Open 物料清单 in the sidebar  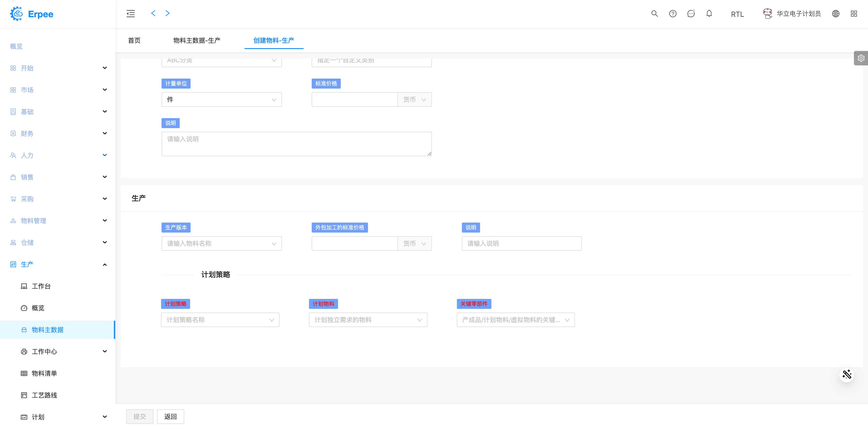click(44, 373)
